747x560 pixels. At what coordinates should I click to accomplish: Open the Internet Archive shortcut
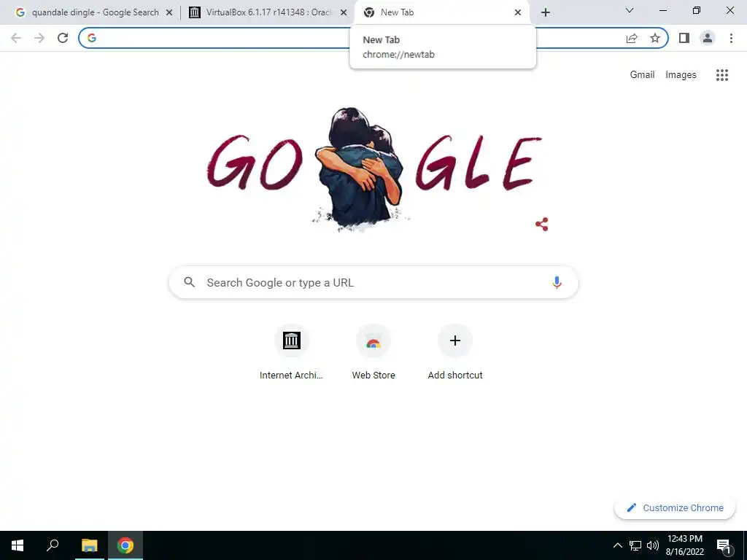click(292, 341)
